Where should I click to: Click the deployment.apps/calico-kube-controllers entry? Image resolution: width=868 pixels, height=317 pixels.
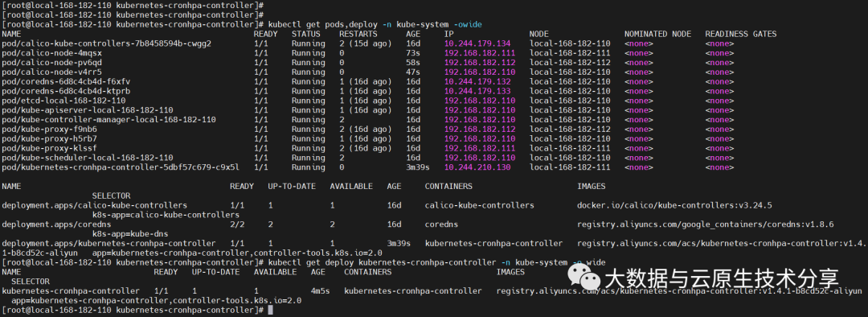click(95, 205)
